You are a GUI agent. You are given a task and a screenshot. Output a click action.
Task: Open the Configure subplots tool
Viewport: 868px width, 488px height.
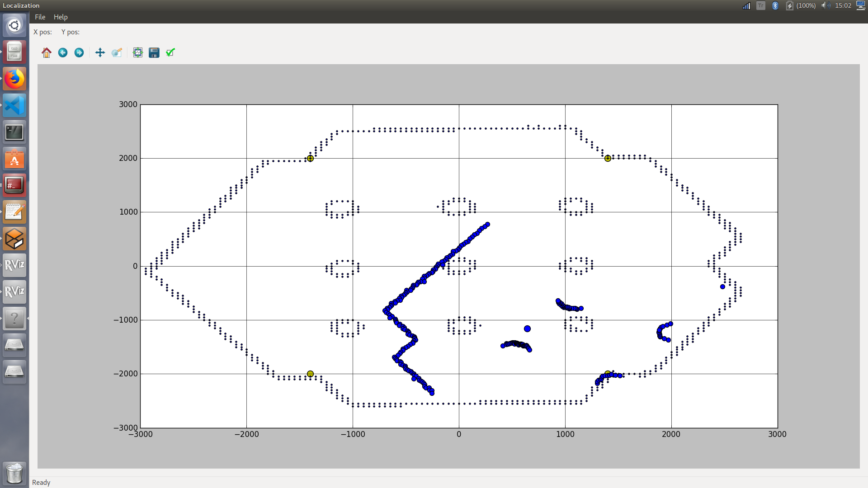pos(138,53)
